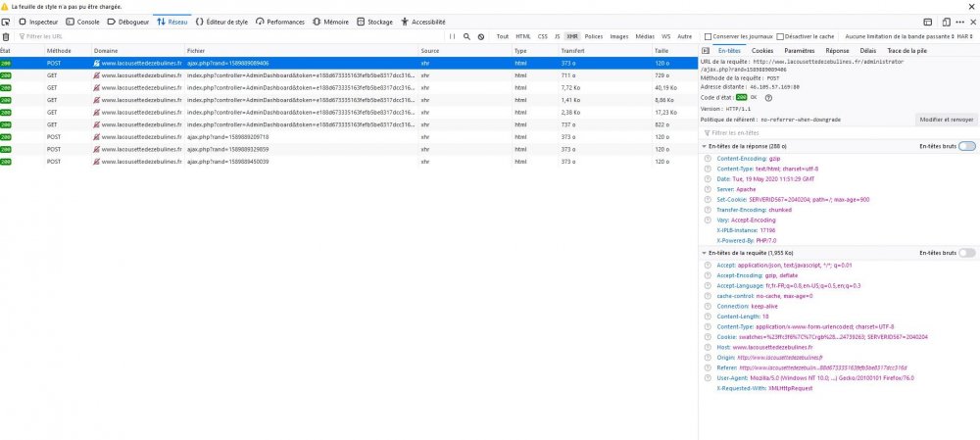
Task: Collapse request details pane icon
Action: pos(706,51)
